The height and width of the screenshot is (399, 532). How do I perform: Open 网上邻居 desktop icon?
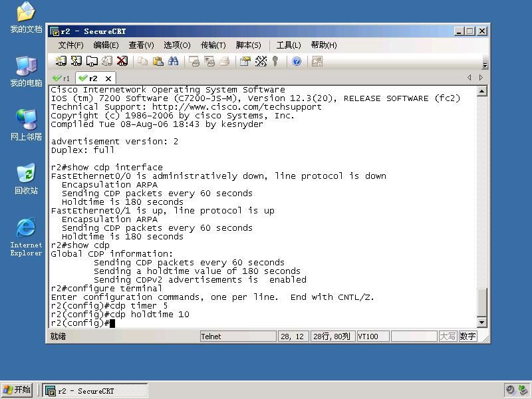[x=26, y=125]
